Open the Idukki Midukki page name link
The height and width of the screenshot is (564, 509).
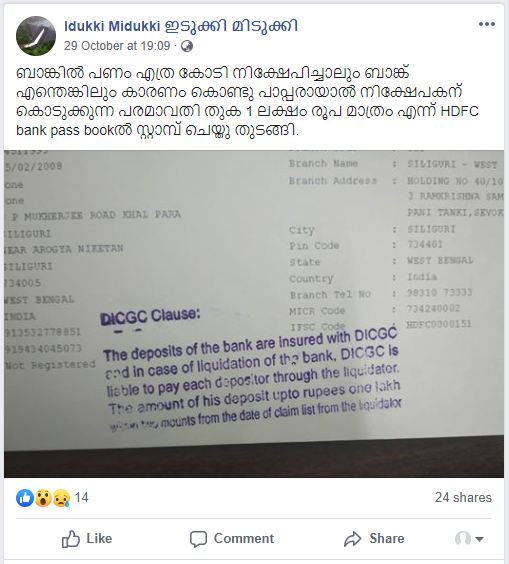tap(181, 26)
